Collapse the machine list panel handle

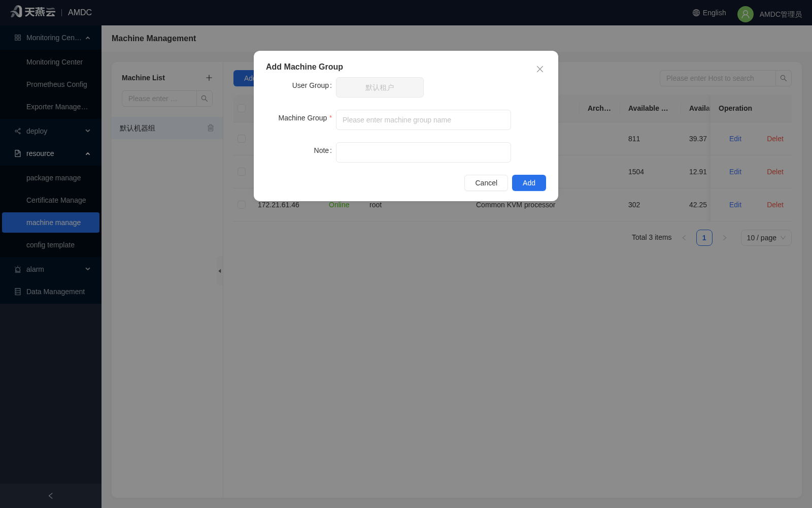(x=220, y=271)
